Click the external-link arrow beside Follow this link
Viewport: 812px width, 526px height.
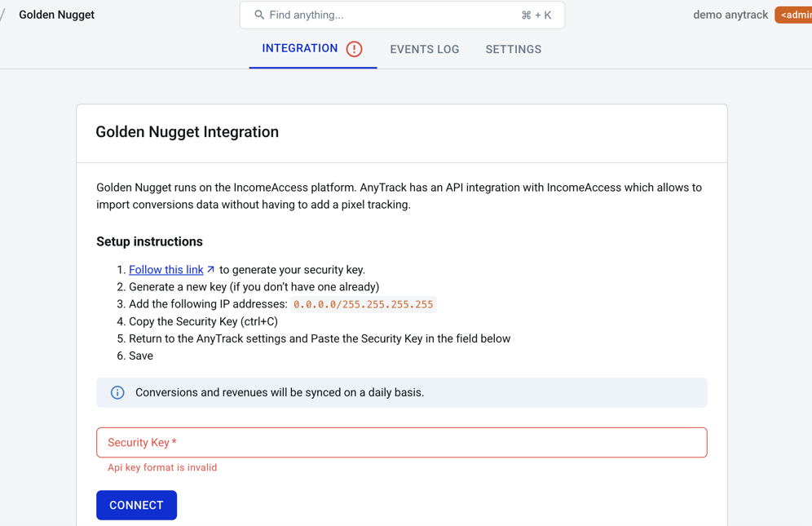(x=211, y=267)
